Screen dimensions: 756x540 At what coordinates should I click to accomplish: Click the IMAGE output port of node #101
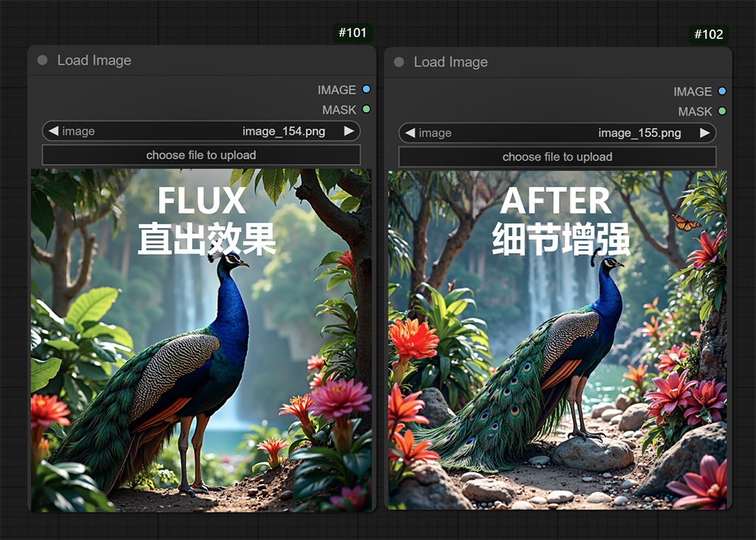[366, 89]
